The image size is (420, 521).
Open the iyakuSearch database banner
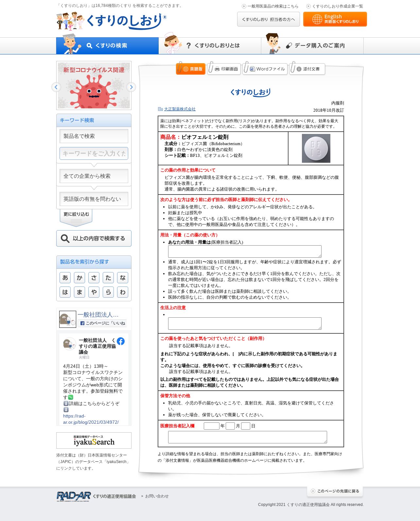pos(94,440)
